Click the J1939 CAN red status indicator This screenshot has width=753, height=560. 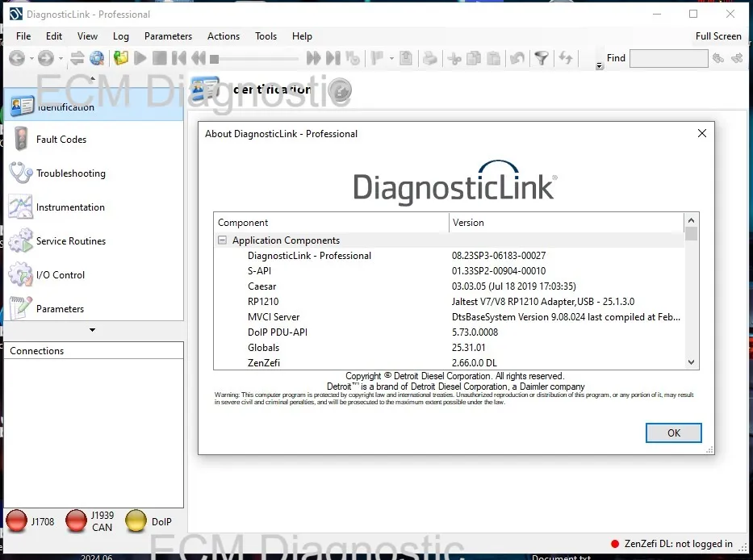pyautogui.click(x=77, y=521)
